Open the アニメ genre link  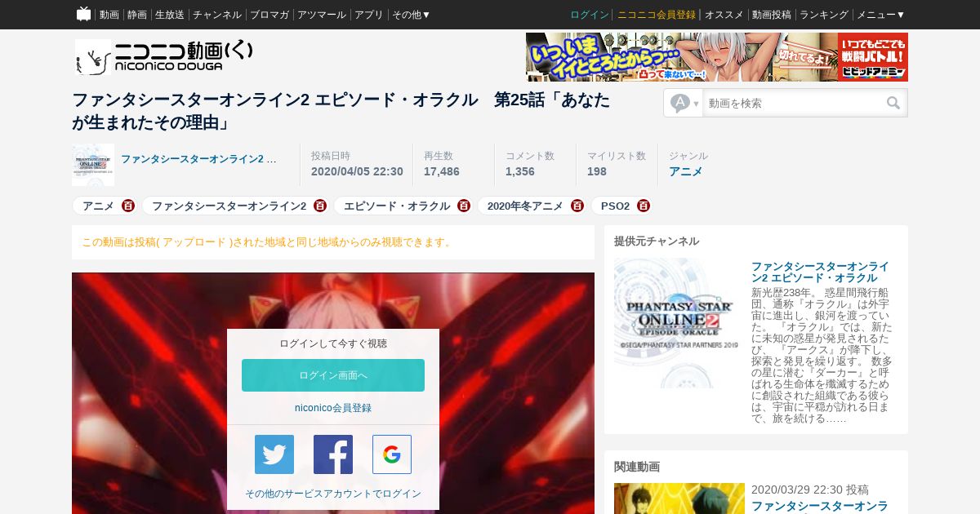(685, 171)
